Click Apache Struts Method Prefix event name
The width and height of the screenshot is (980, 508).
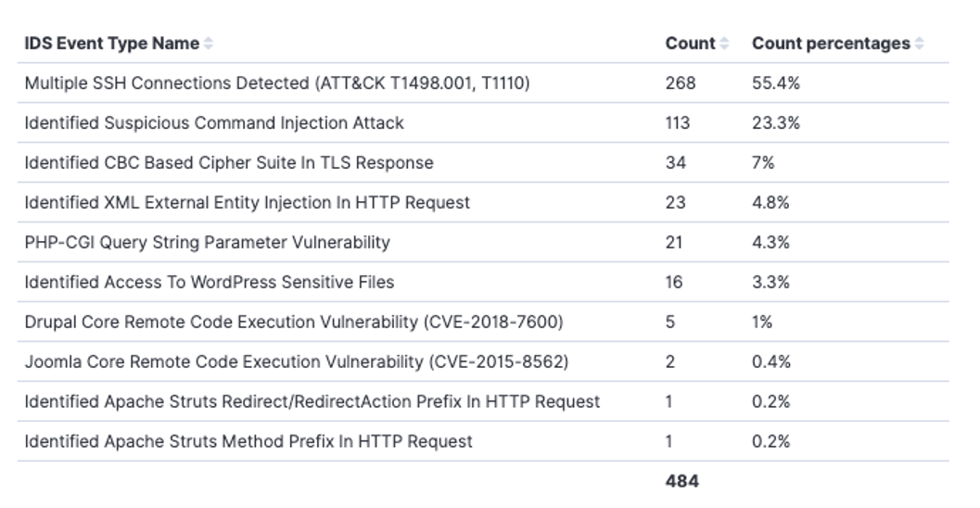pyautogui.click(x=248, y=442)
